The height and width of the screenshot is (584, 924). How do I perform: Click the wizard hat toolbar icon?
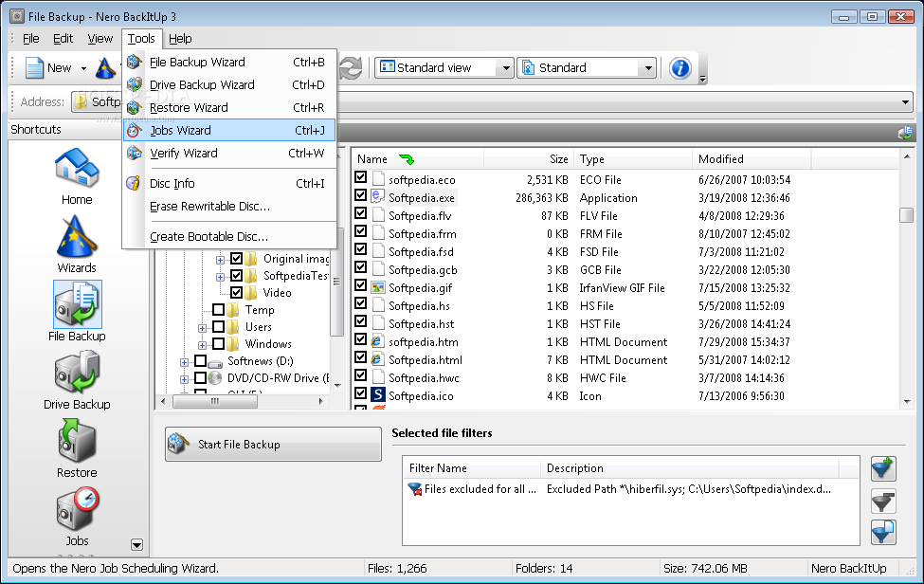tap(105, 67)
